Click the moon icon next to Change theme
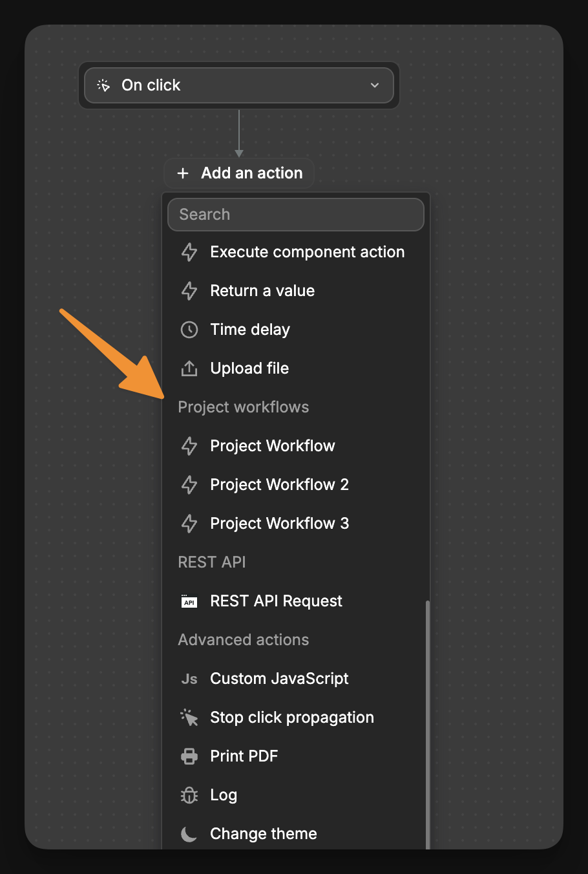This screenshot has height=874, width=588. coord(189,833)
